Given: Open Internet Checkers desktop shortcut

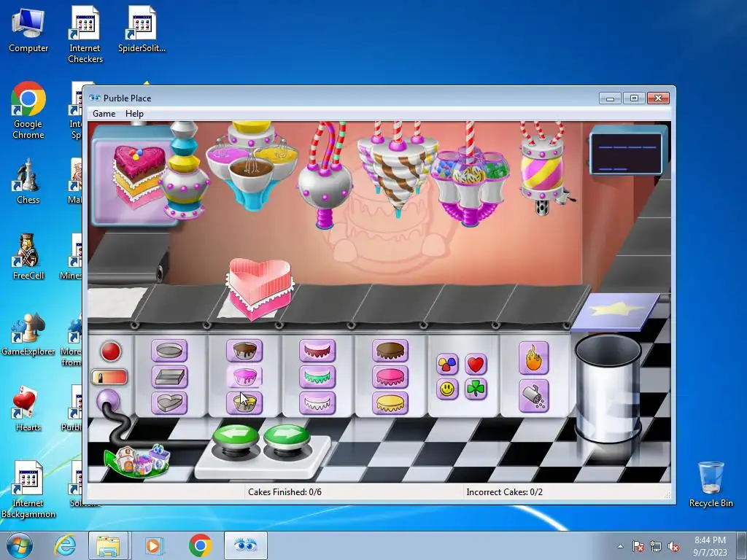Looking at the screenshot, I should pos(85,34).
